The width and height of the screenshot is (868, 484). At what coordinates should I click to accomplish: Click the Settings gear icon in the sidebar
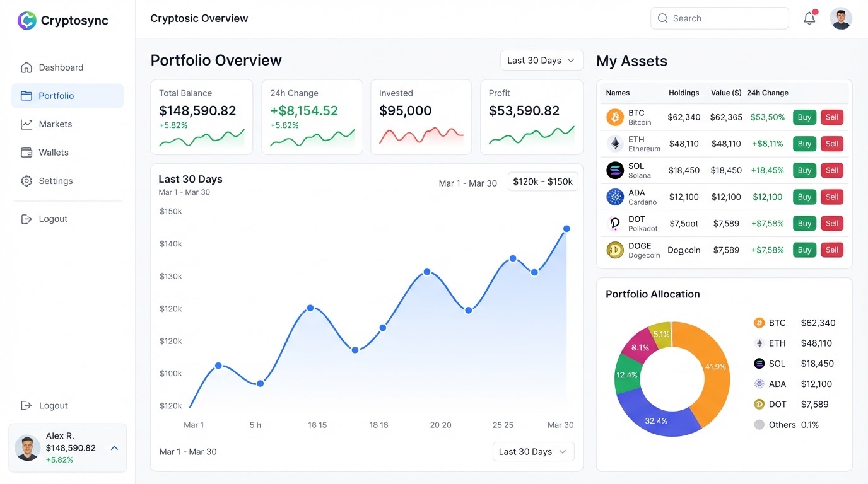(26, 181)
